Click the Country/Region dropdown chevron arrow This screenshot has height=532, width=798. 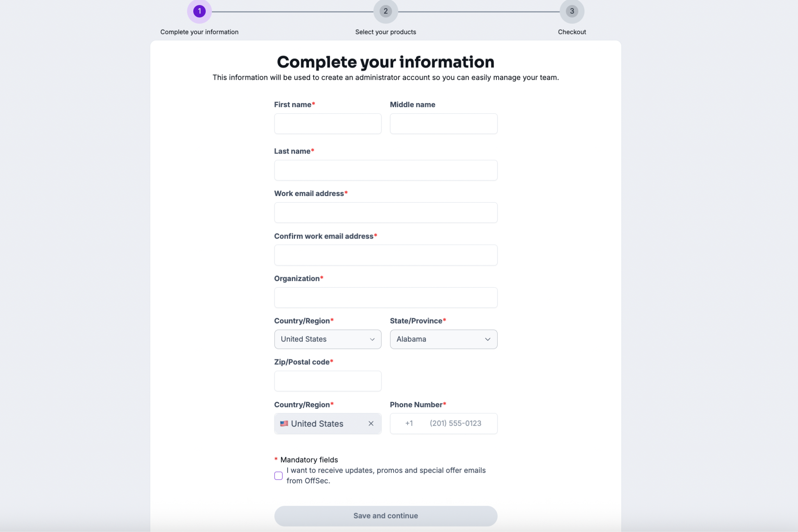point(372,339)
